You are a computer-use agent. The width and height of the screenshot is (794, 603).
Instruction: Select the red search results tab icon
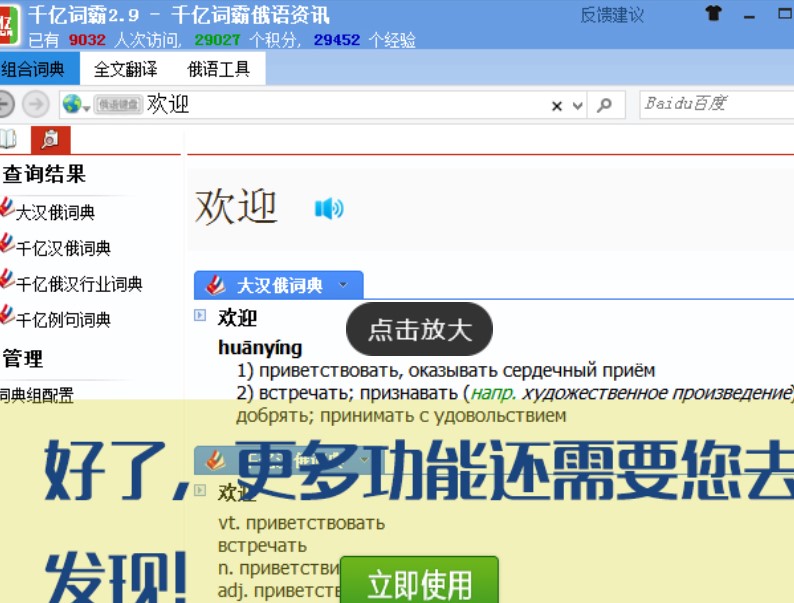tap(51, 140)
